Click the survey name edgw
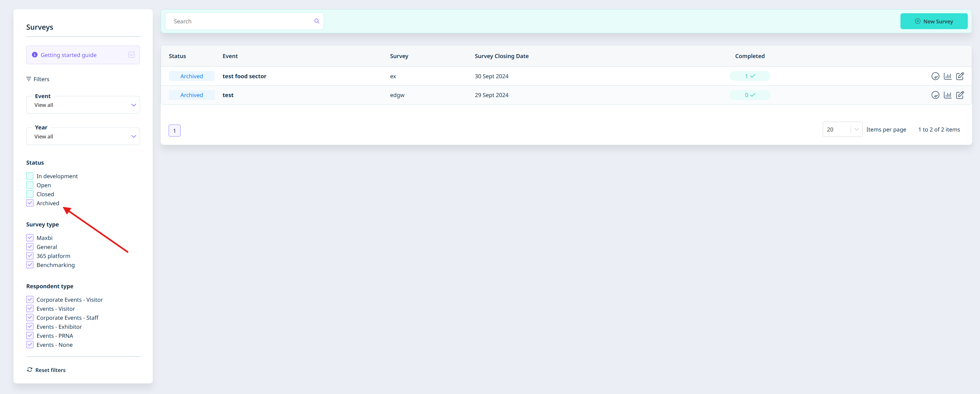 point(397,95)
